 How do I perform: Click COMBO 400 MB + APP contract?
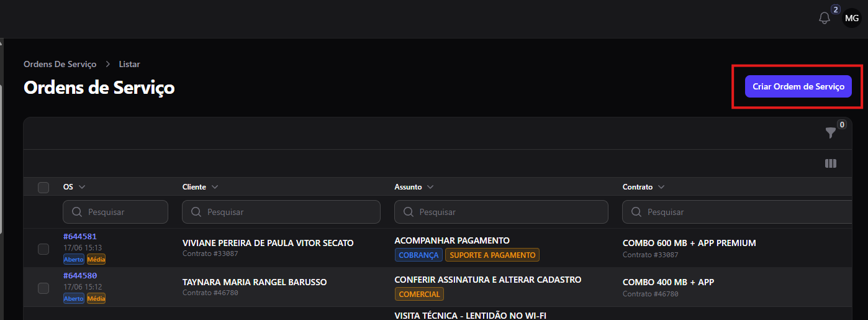pos(669,283)
